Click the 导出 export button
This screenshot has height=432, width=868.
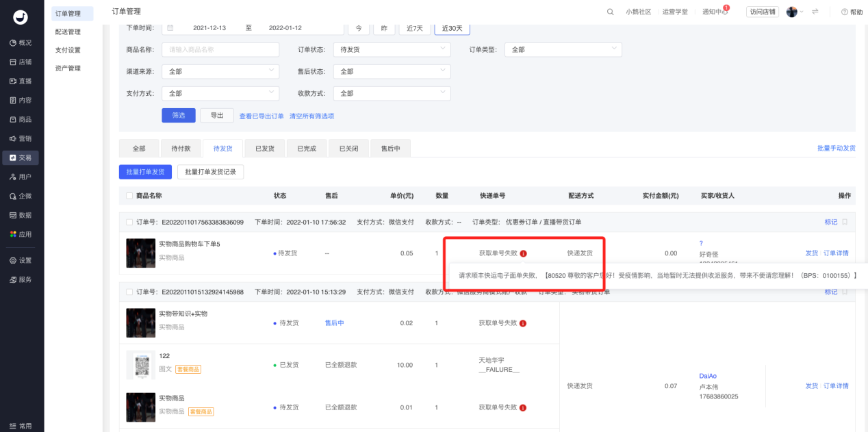(217, 115)
